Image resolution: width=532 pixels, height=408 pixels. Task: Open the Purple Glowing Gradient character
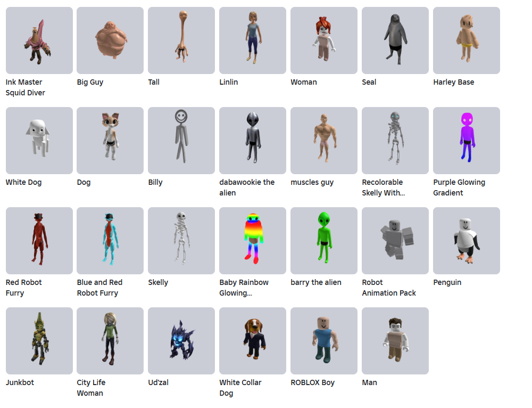467,141
